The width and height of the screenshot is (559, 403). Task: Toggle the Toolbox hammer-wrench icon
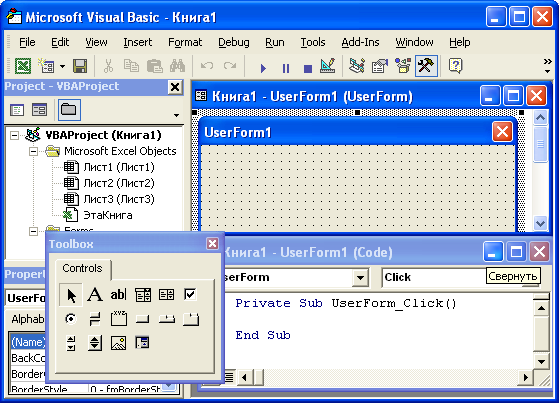(x=426, y=66)
